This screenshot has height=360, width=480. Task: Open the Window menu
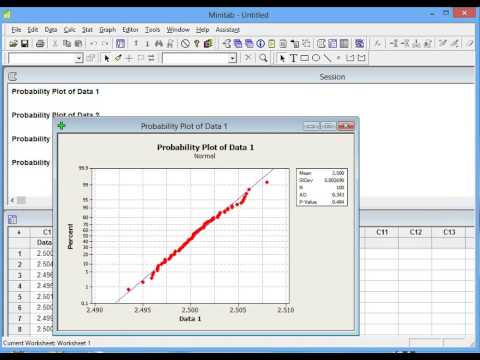click(x=178, y=30)
